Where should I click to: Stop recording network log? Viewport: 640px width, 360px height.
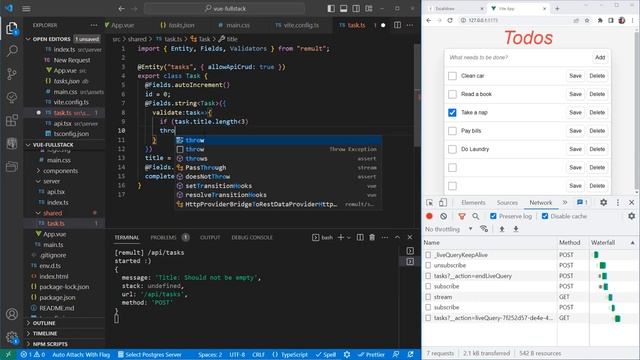tap(429, 216)
